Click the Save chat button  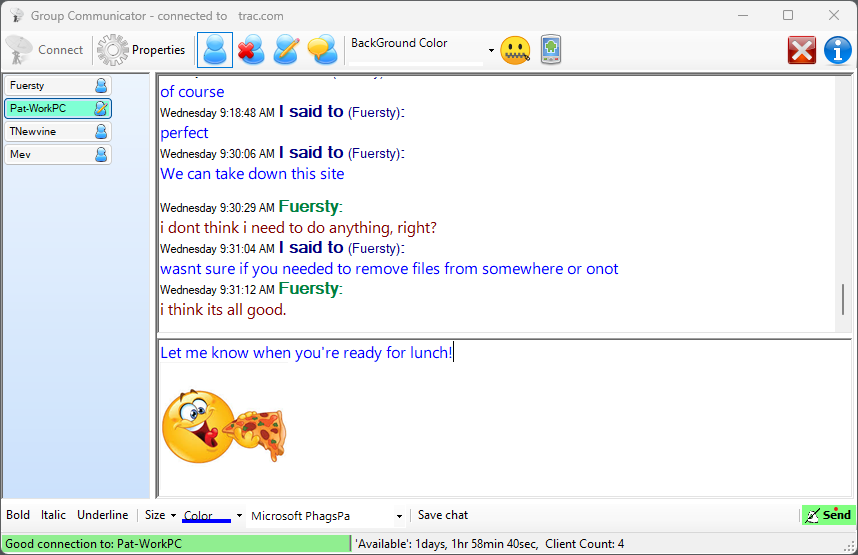coord(443,515)
